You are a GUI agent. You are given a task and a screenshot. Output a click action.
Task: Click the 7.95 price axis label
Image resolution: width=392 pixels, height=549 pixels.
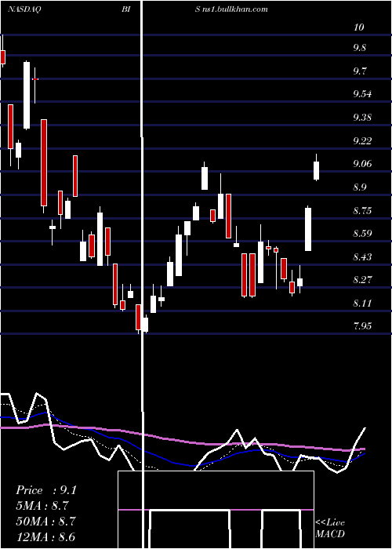(362, 327)
